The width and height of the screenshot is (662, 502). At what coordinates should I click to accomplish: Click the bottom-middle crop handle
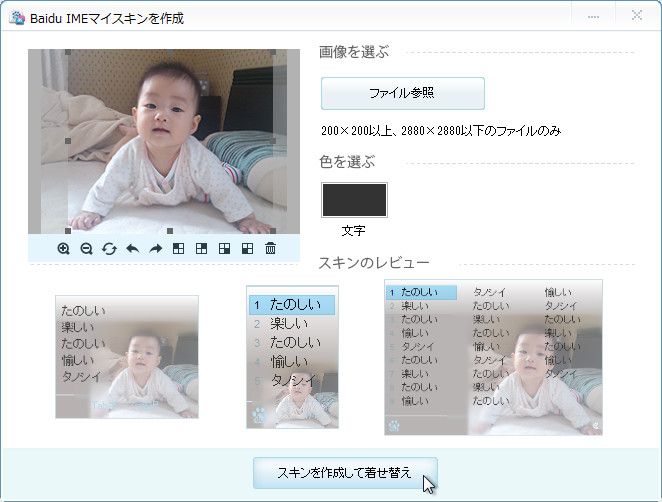170,231
